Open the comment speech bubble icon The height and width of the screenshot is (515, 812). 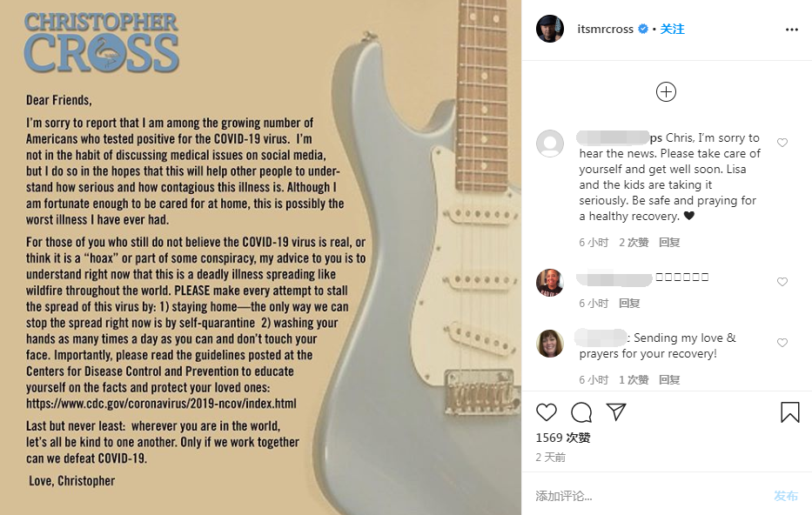tap(581, 412)
